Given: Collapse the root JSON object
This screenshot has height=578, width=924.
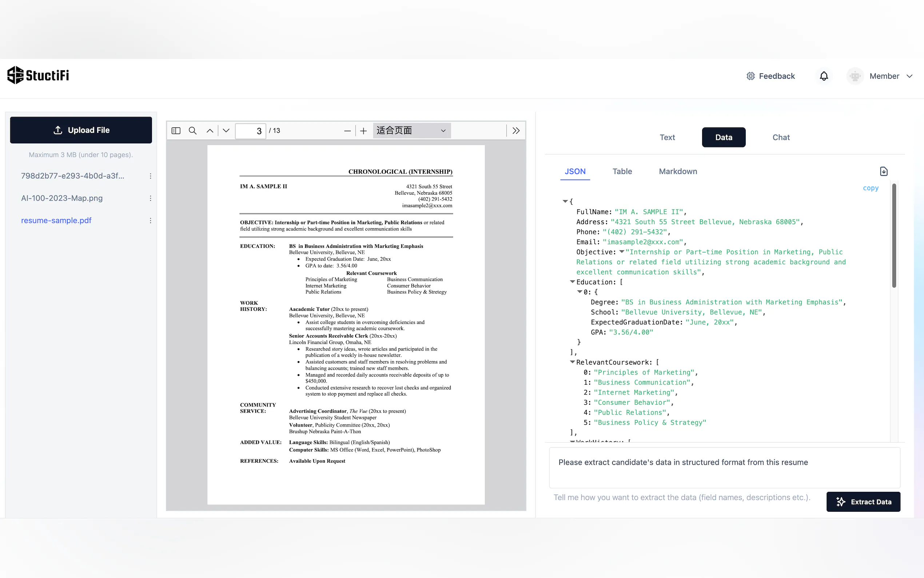Looking at the screenshot, I should click(x=565, y=201).
